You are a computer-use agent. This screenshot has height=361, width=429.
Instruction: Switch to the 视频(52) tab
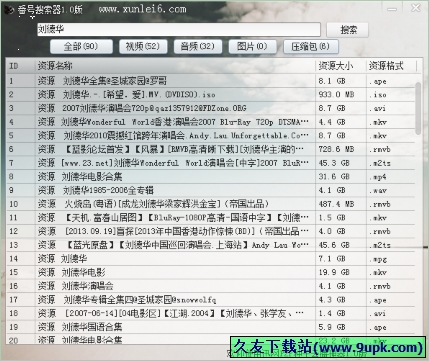143,46
